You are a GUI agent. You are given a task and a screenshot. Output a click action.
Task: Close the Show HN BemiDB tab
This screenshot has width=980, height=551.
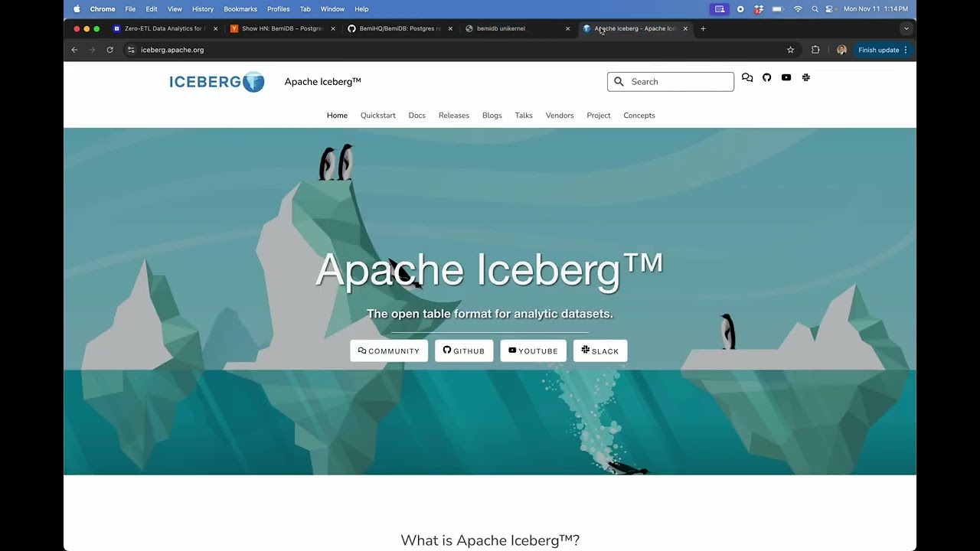coord(333,29)
